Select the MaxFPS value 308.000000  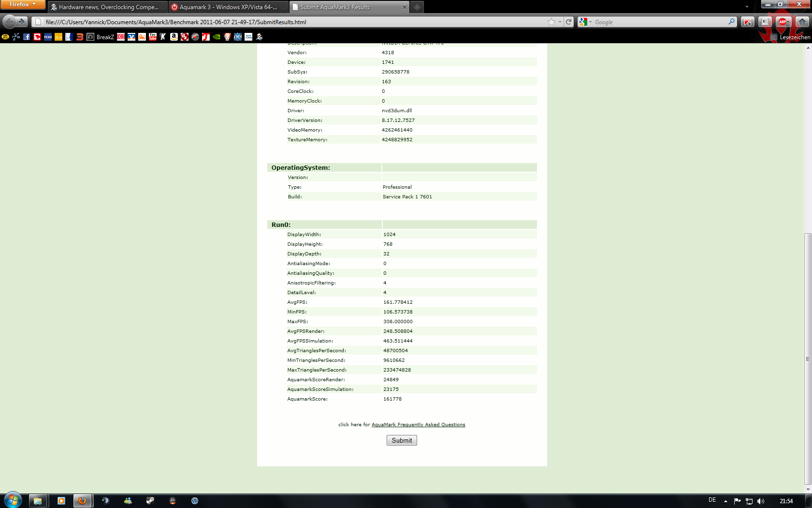[x=398, y=322]
